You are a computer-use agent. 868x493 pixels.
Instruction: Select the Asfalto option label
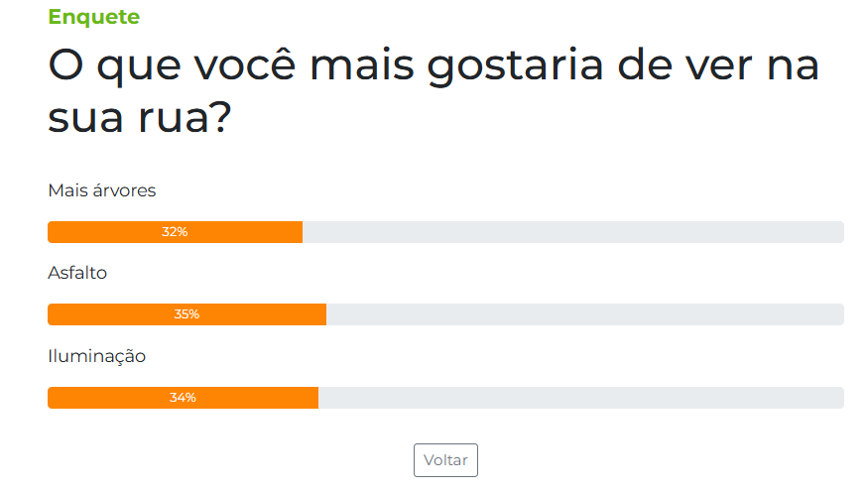tap(77, 273)
